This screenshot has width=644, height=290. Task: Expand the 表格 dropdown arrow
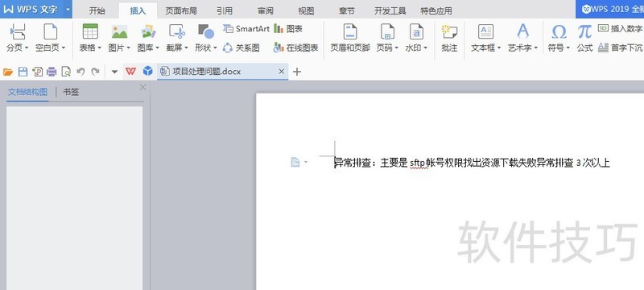[99, 48]
